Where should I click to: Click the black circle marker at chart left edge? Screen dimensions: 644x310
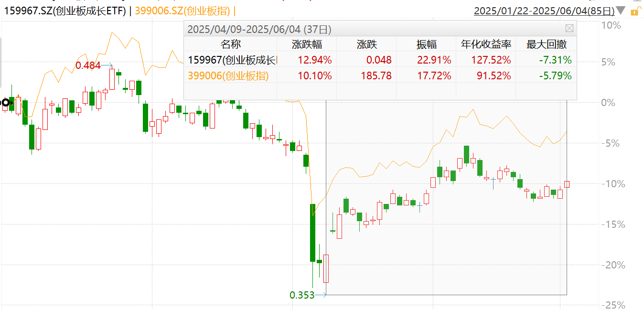[x=6, y=102]
